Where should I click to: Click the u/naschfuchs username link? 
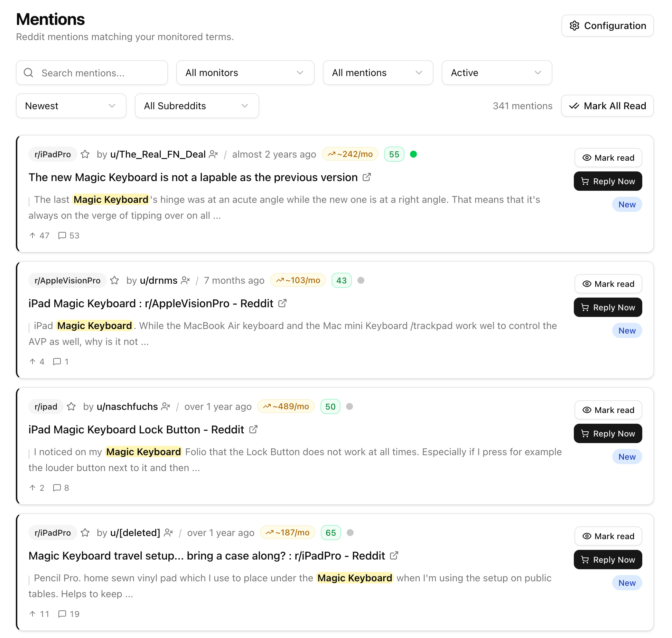click(x=127, y=406)
